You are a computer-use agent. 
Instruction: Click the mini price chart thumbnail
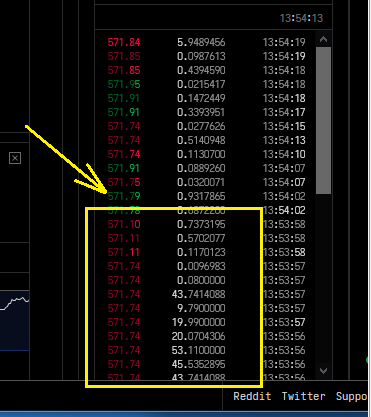[x=15, y=321]
